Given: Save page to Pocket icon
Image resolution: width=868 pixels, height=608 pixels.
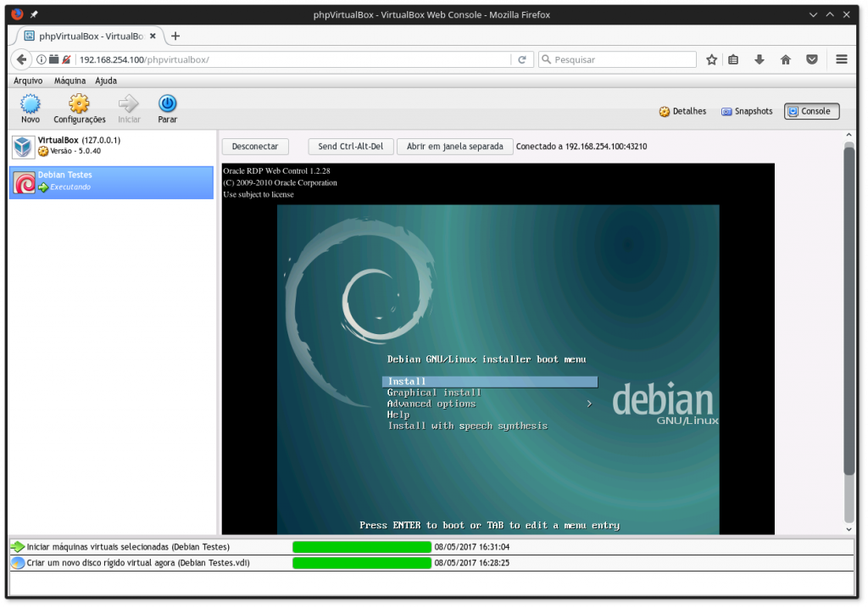Looking at the screenshot, I should tap(811, 59).
